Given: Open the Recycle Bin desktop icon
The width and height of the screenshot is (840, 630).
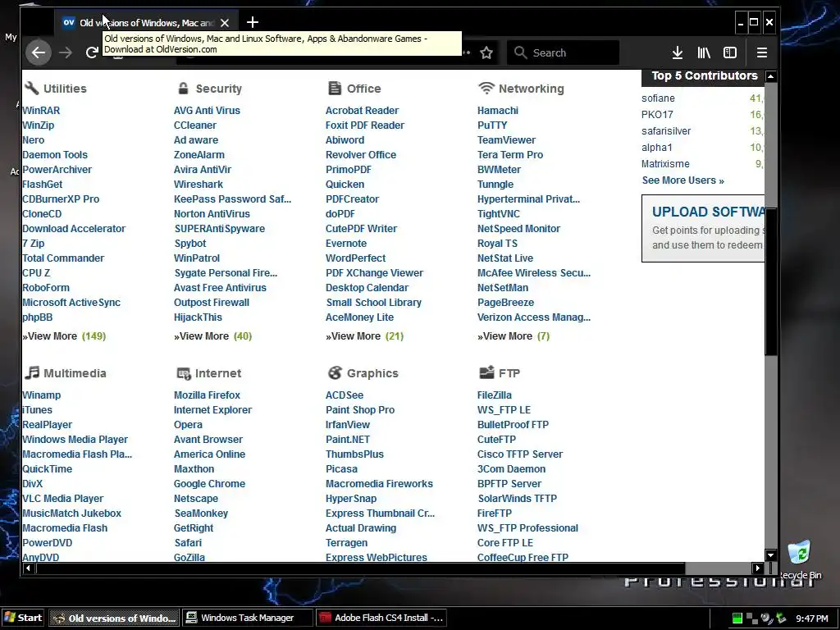Looking at the screenshot, I should [x=799, y=559].
